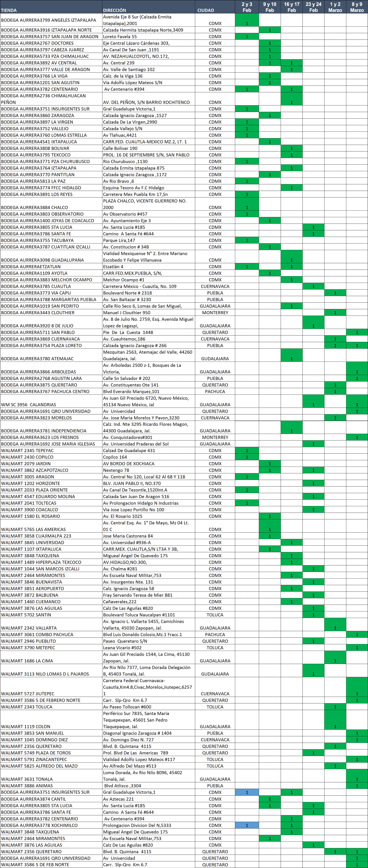Click the address 'Blvd Atlixco ,3304'

(x=123, y=785)
